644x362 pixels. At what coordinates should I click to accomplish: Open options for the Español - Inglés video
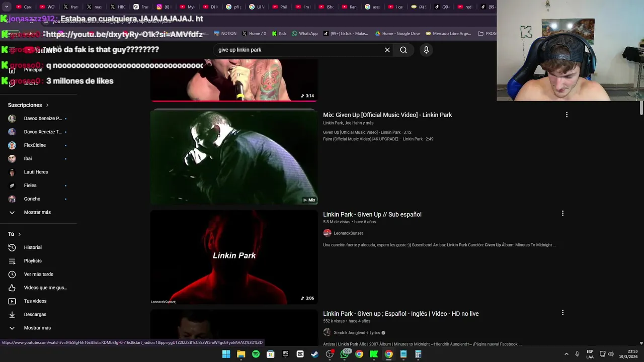(562, 312)
